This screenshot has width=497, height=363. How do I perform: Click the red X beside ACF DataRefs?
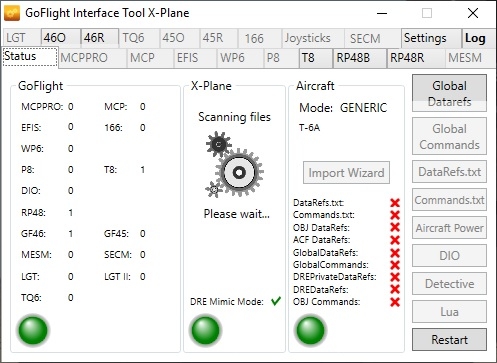[x=395, y=240]
